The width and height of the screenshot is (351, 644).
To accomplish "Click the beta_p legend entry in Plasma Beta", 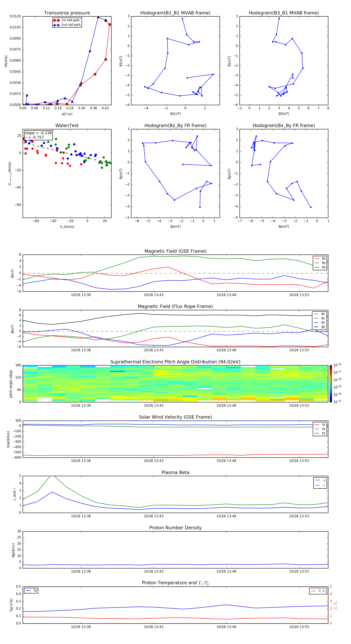I will pyautogui.click(x=321, y=480).
